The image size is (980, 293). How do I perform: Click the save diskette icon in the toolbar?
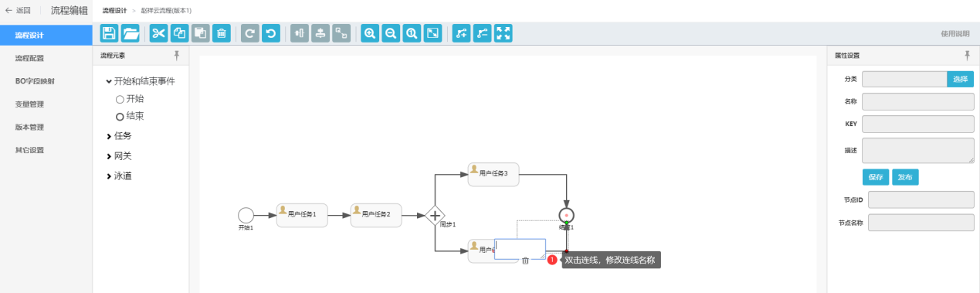pos(109,33)
